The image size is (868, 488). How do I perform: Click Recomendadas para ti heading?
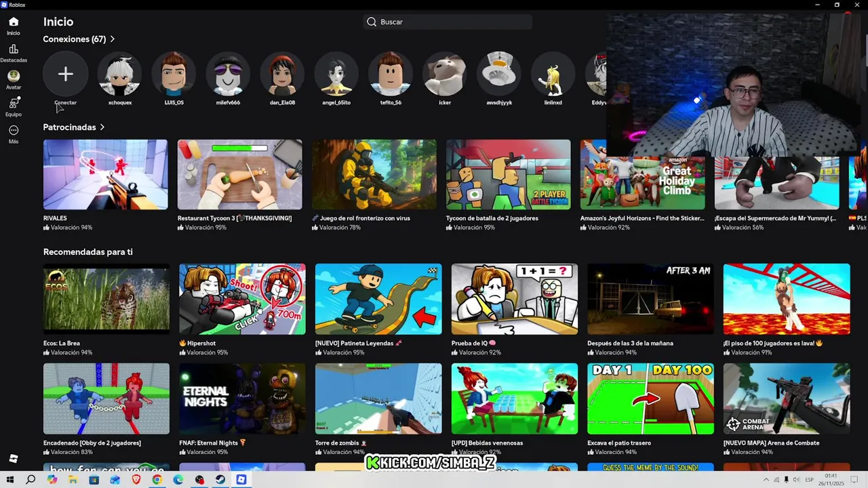coord(88,252)
